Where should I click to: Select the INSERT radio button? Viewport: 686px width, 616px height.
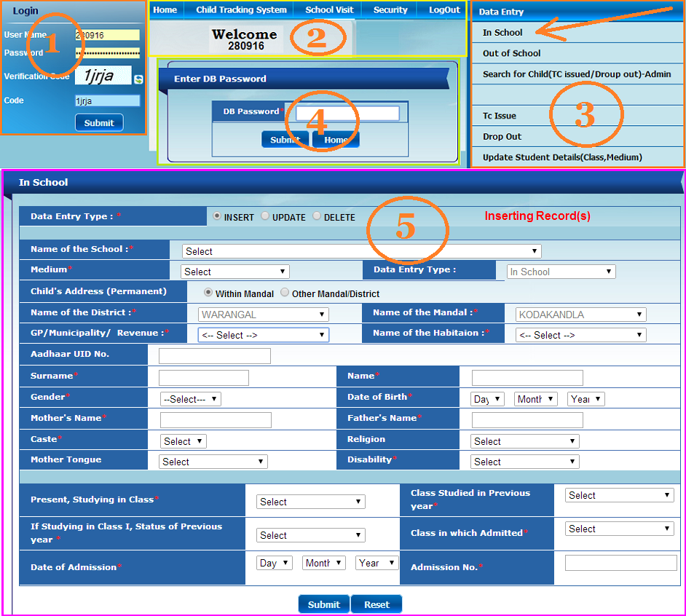(217, 216)
